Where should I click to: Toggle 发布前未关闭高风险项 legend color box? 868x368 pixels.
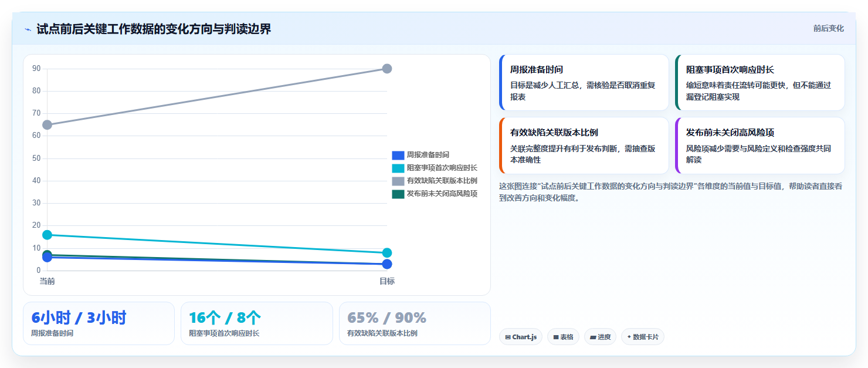tap(398, 194)
